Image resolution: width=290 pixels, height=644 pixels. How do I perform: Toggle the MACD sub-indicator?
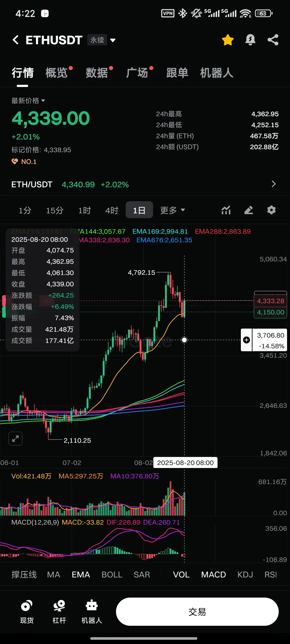coord(213,575)
